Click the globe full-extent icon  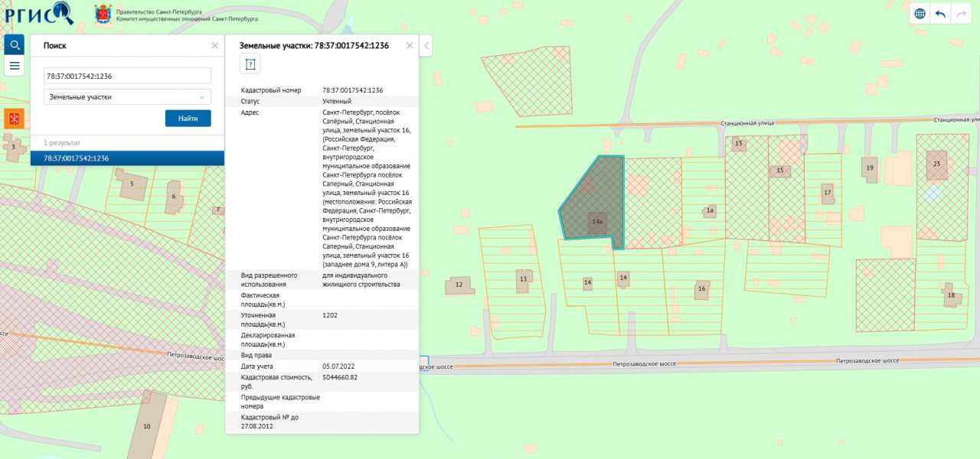[920, 14]
